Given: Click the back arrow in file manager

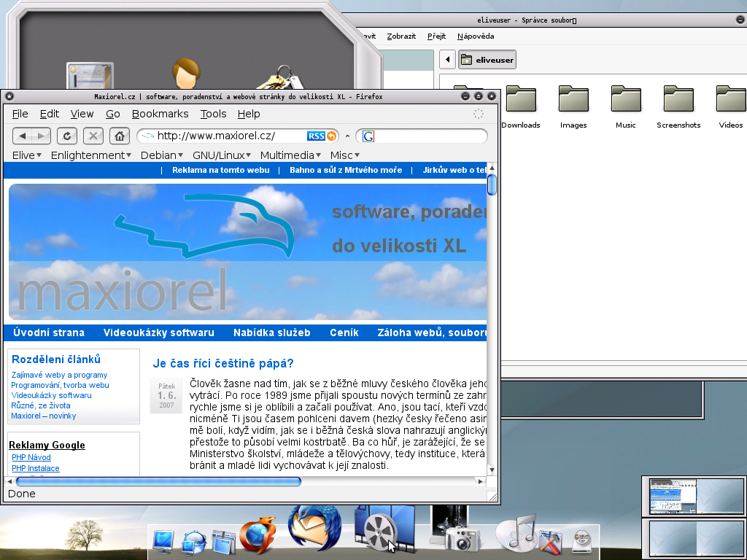Looking at the screenshot, I should click(447, 60).
